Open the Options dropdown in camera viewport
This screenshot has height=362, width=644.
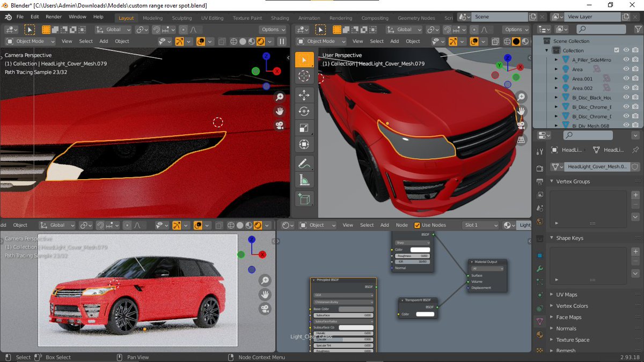[273, 29]
